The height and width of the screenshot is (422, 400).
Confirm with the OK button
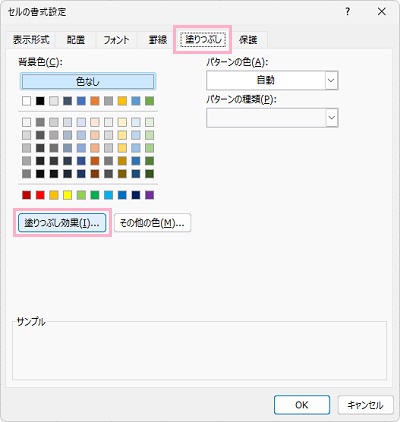click(x=302, y=405)
